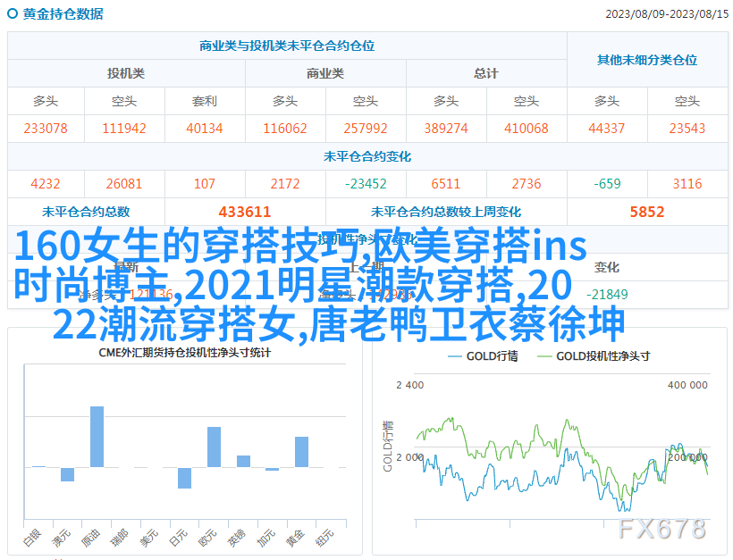Screen dimensions: 733x560
Task: Select value 233078 in the table
Action: [x=46, y=129]
